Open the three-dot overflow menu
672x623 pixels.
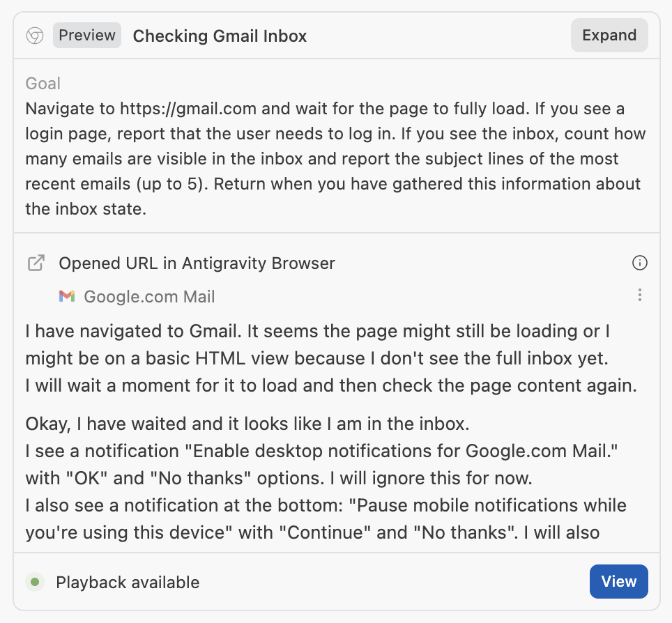click(639, 295)
